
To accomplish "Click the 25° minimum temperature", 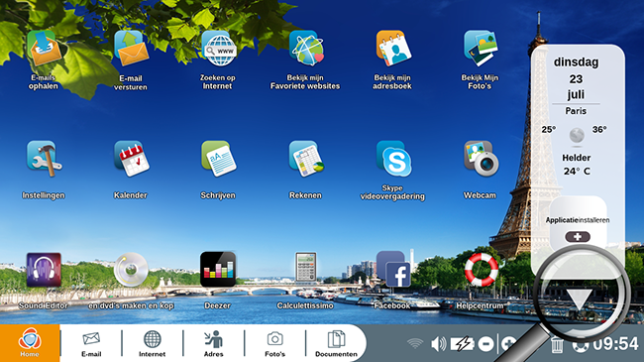I will click(548, 130).
